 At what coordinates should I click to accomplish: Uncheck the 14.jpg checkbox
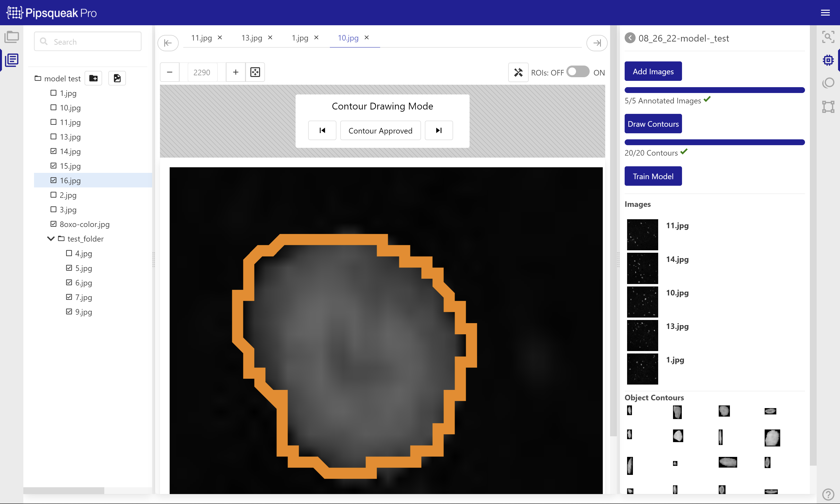click(x=53, y=151)
